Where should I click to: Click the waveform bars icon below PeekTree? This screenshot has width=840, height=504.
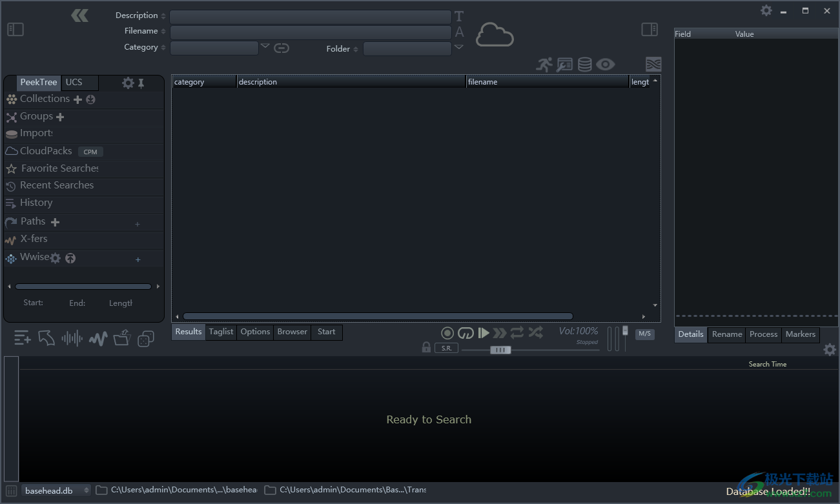[72, 338]
